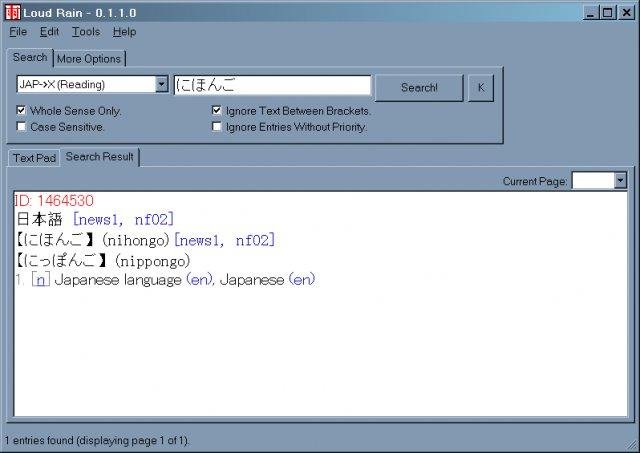
Task: Open the Tools menu
Action: coord(86,32)
